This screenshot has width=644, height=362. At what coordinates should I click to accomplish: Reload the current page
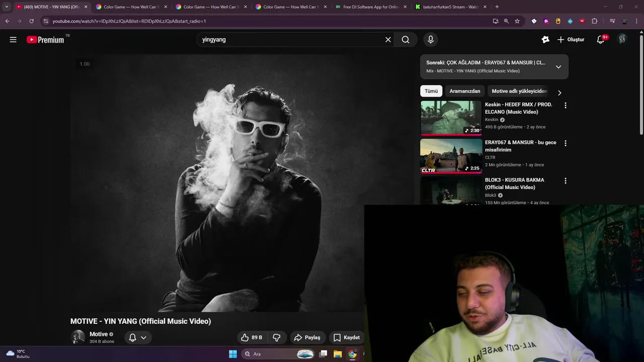pyautogui.click(x=31, y=21)
